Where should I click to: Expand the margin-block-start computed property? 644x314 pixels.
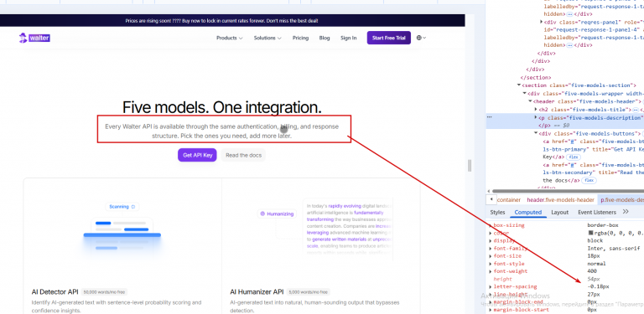[491, 310]
